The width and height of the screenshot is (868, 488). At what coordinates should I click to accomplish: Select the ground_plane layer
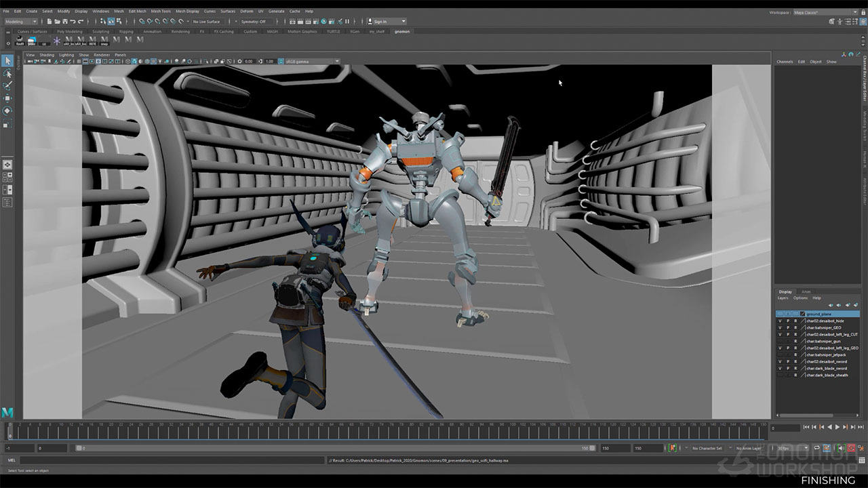[x=821, y=314]
